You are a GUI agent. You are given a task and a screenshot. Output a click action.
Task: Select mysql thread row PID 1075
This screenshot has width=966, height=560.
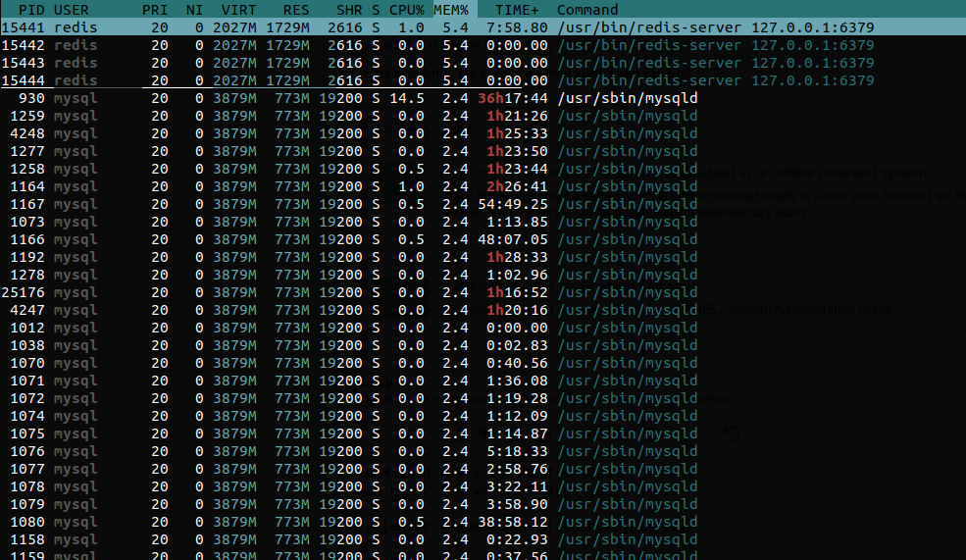[x=483, y=433]
